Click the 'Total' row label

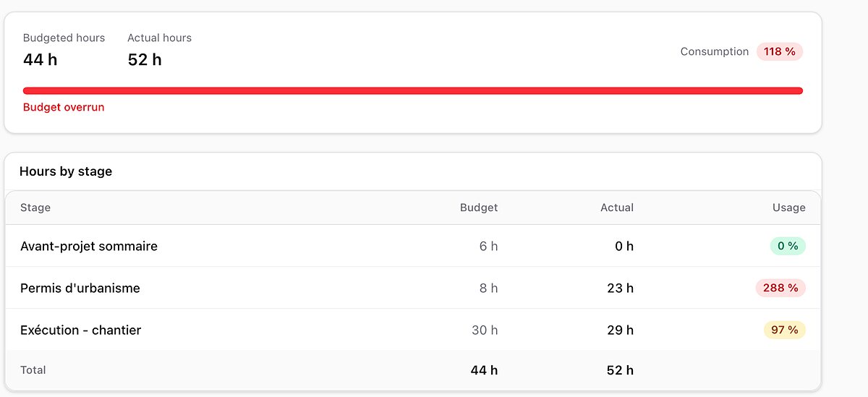(33, 370)
